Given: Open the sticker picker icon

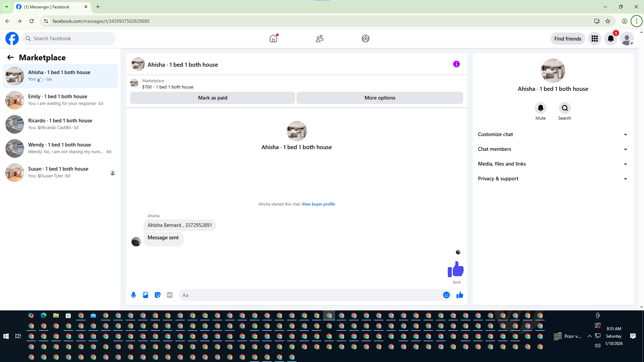Looking at the screenshot, I should point(158,295).
